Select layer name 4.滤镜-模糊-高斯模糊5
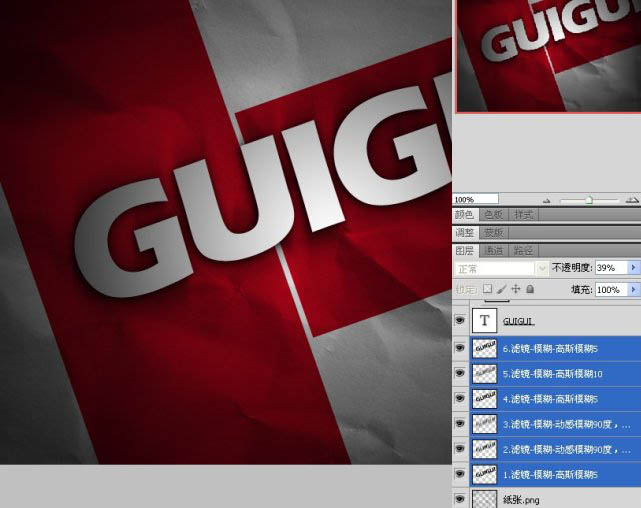The image size is (641, 508). coord(550,399)
